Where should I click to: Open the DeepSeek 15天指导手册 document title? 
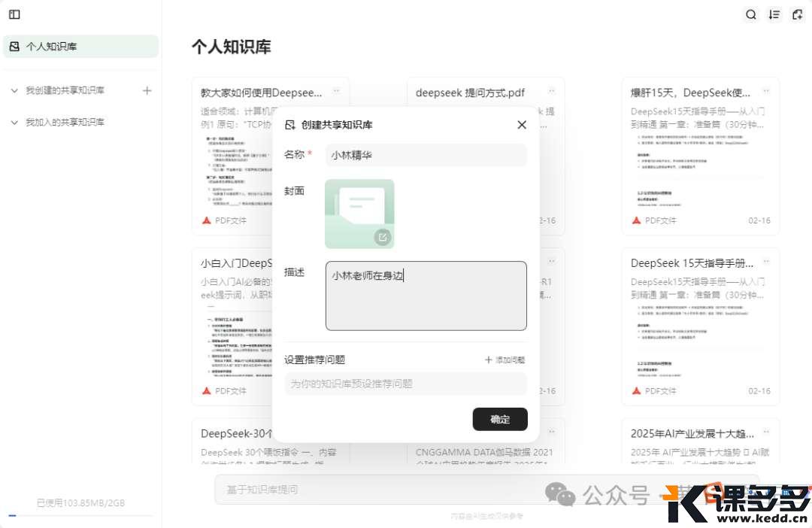[692, 263]
